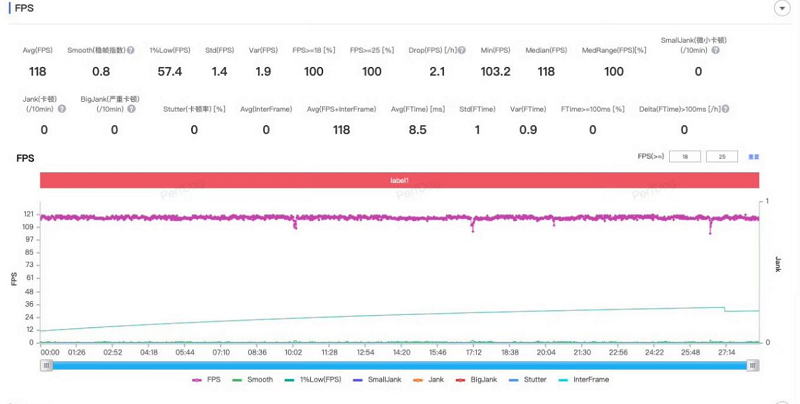This screenshot has width=800, height=404.
Task: Collapse the FPS panel with arrow button
Action: click(x=781, y=8)
